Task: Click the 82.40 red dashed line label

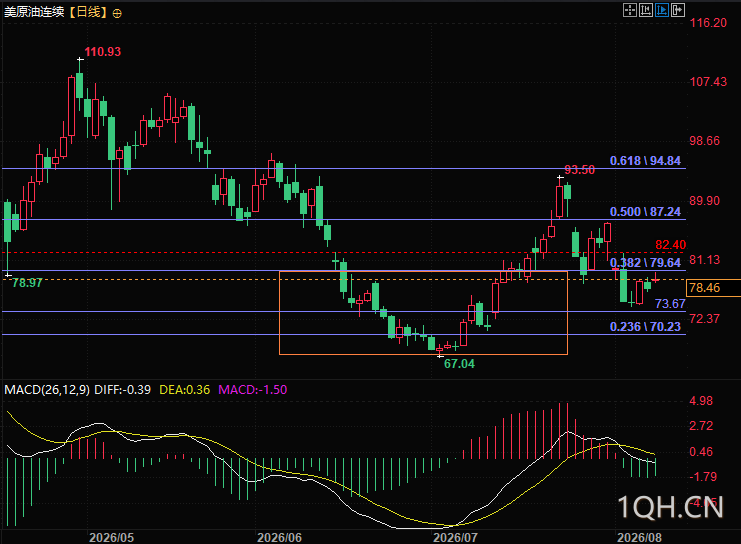Action: 671,245
